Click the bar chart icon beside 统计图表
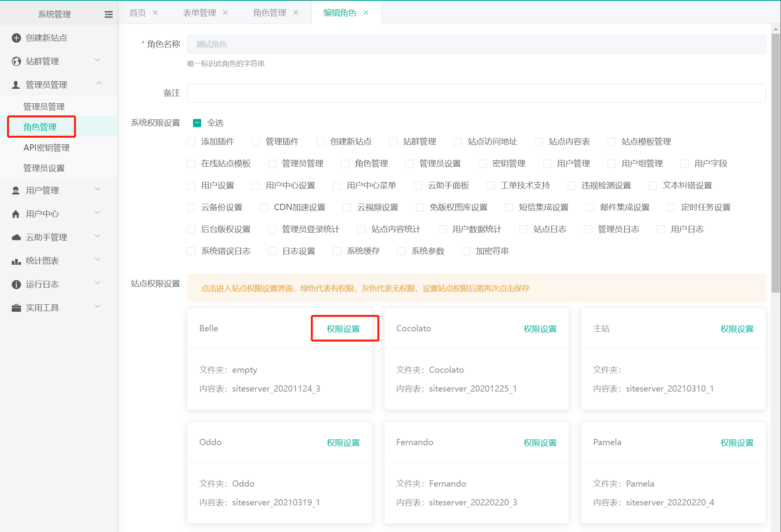This screenshot has height=532, width=781. (16, 261)
